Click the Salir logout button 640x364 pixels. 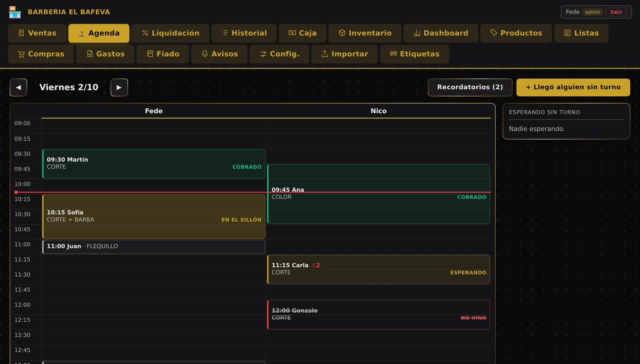(616, 12)
